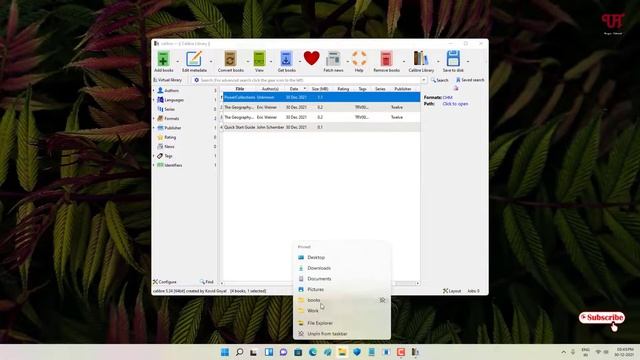This screenshot has width=640, height=360.
Task: Select Unpin from taskbar
Action: (x=342, y=334)
